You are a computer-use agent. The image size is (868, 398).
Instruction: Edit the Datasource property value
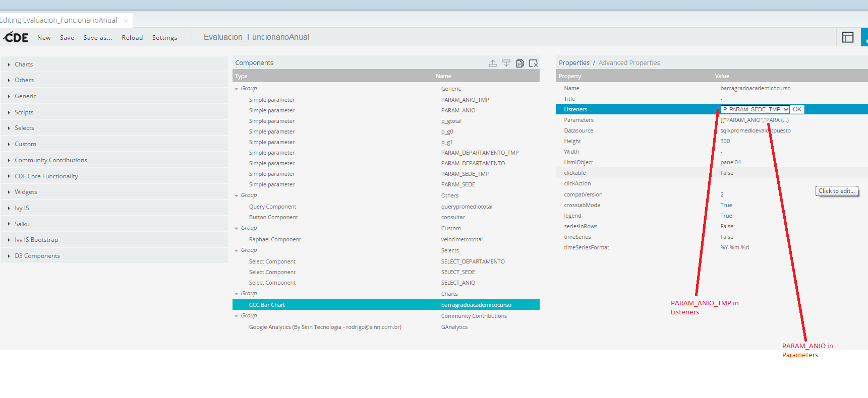pos(755,130)
